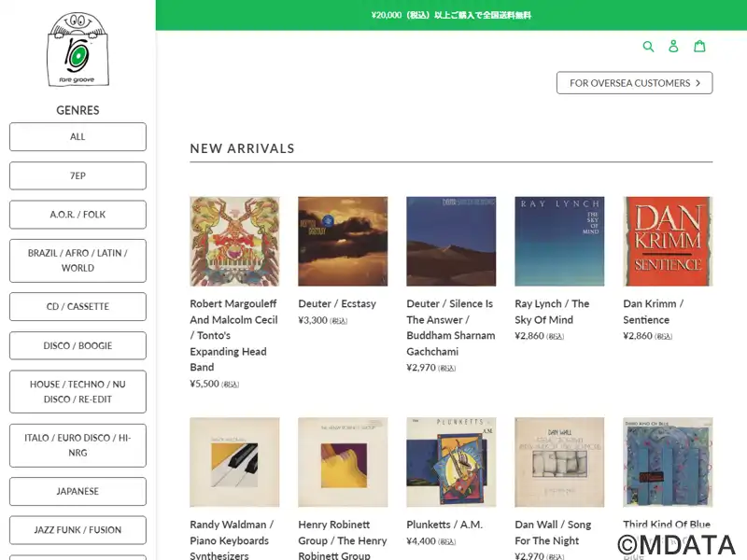The width and height of the screenshot is (747, 560).
Task: Open Plunketts A.M. album cover
Action: coord(451,462)
